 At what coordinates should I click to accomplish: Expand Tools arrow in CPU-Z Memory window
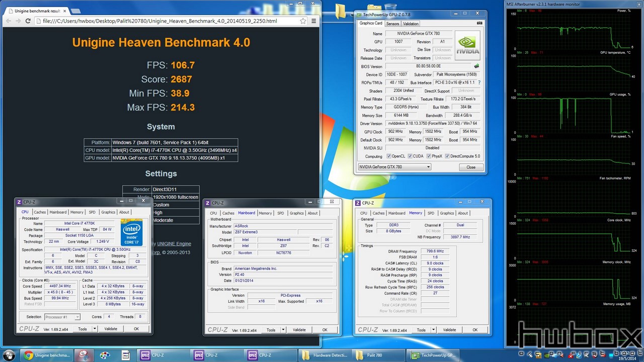point(434,330)
